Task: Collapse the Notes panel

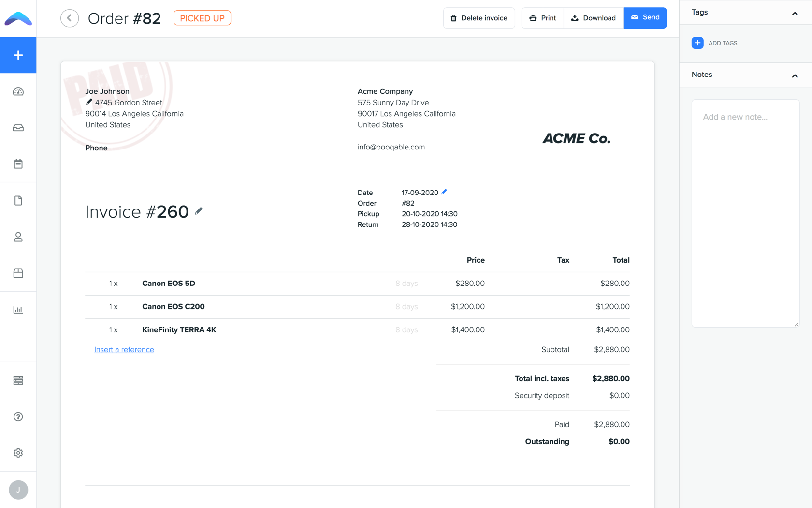Action: pyautogui.click(x=795, y=76)
